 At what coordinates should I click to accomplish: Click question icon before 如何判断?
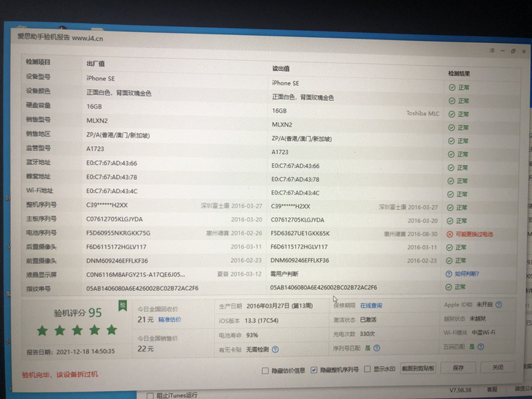click(x=449, y=274)
